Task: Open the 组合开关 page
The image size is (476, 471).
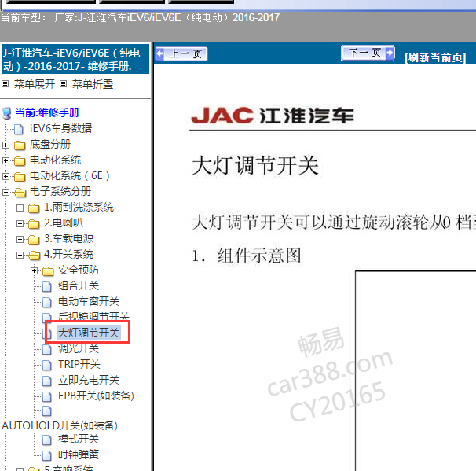Action: pos(79,286)
